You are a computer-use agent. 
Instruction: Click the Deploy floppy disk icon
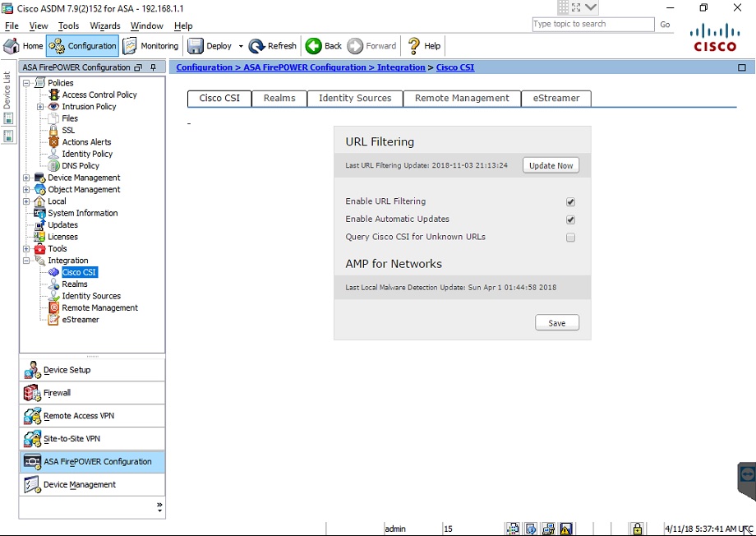click(x=196, y=46)
